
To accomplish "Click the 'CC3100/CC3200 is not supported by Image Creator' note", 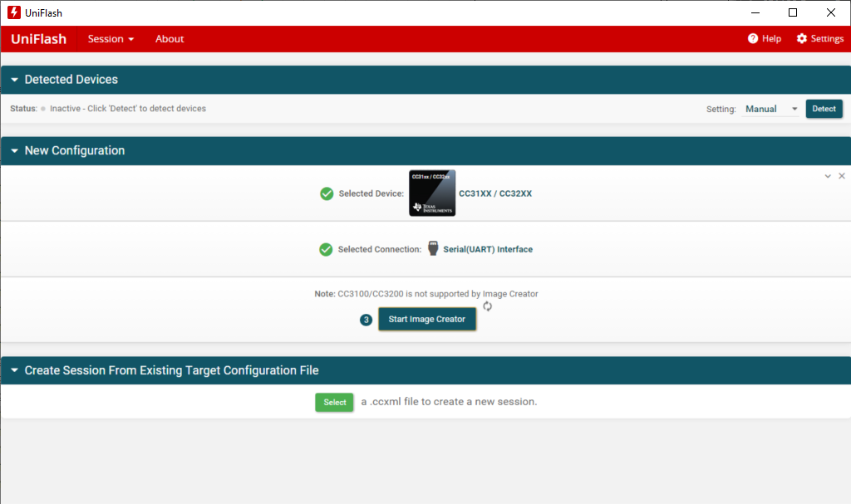I will 438,293.
